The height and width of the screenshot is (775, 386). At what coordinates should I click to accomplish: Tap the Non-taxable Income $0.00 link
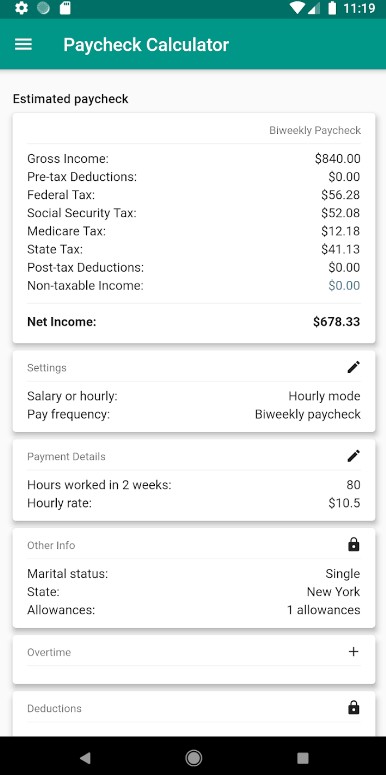(344, 286)
